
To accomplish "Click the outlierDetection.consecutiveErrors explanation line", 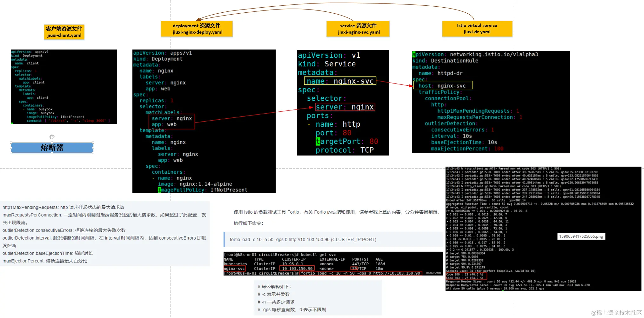I will click(x=64, y=230).
